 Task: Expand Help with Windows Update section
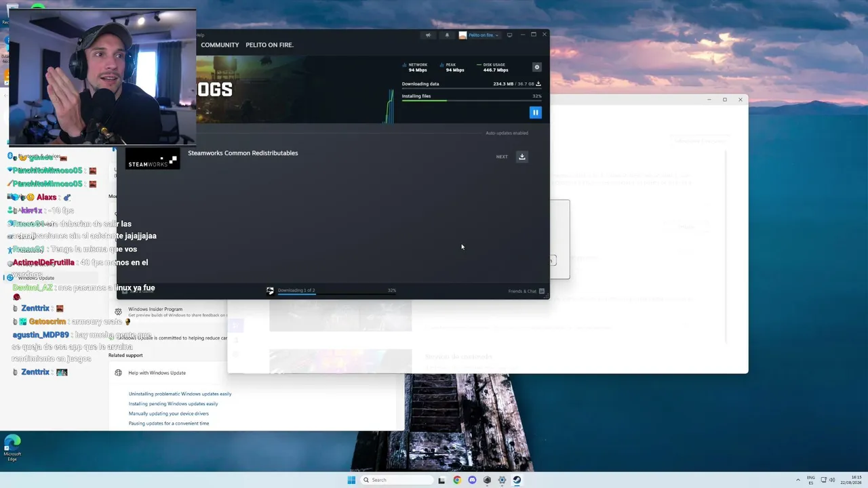(x=256, y=373)
